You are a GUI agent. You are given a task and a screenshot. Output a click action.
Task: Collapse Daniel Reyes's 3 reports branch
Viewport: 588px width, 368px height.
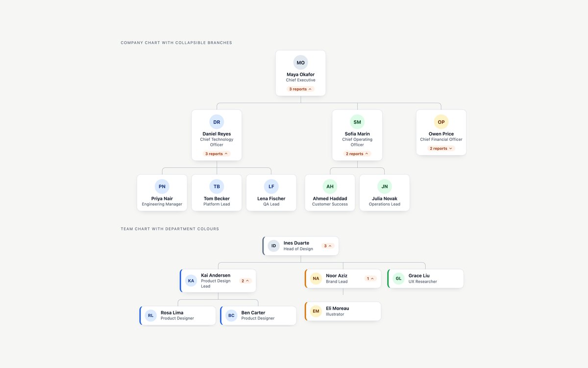tap(217, 154)
